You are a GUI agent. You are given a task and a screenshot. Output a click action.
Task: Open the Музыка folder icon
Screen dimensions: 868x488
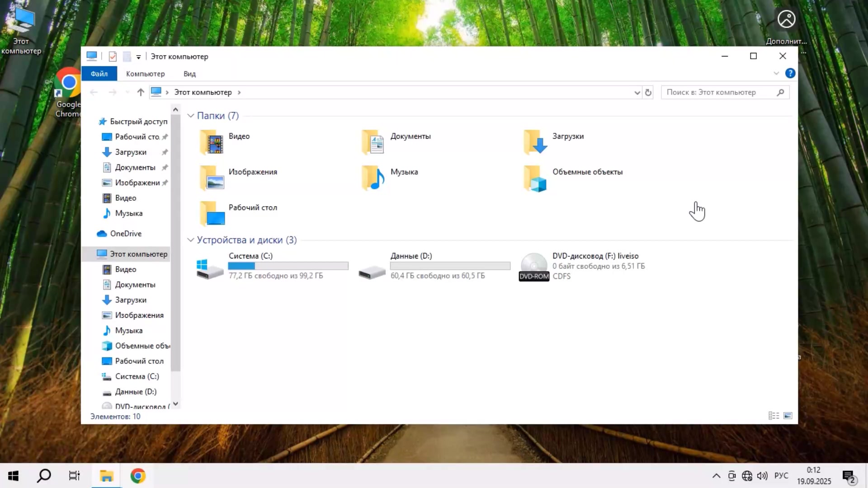373,178
